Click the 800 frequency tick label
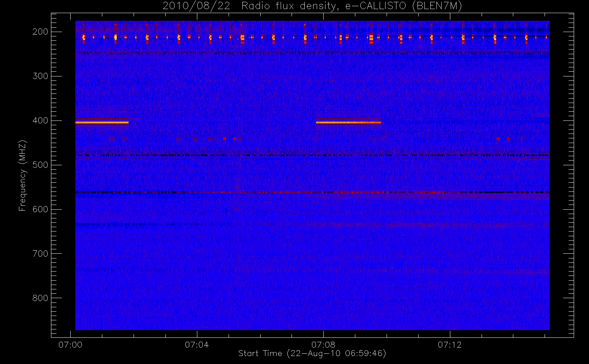The width and height of the screenshot is (589, 364). pos(40,298)
